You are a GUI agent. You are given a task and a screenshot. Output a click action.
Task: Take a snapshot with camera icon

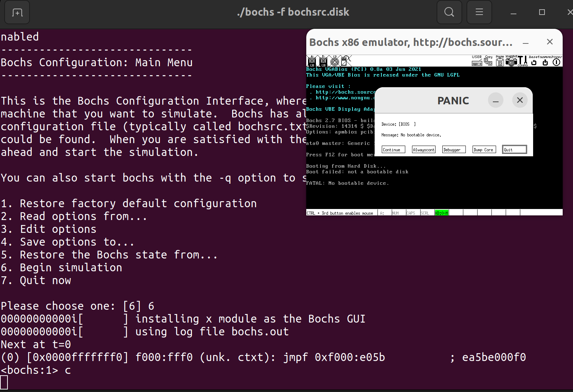pos(511,61)
